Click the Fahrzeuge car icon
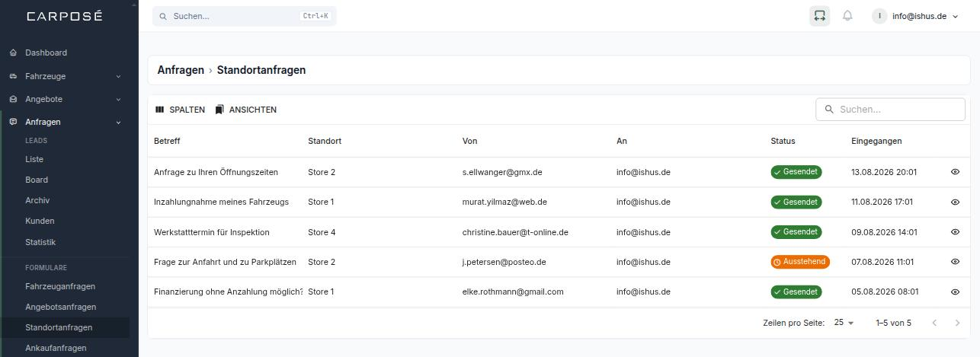Viewport: 980px width, 357px height. [13, 76]
